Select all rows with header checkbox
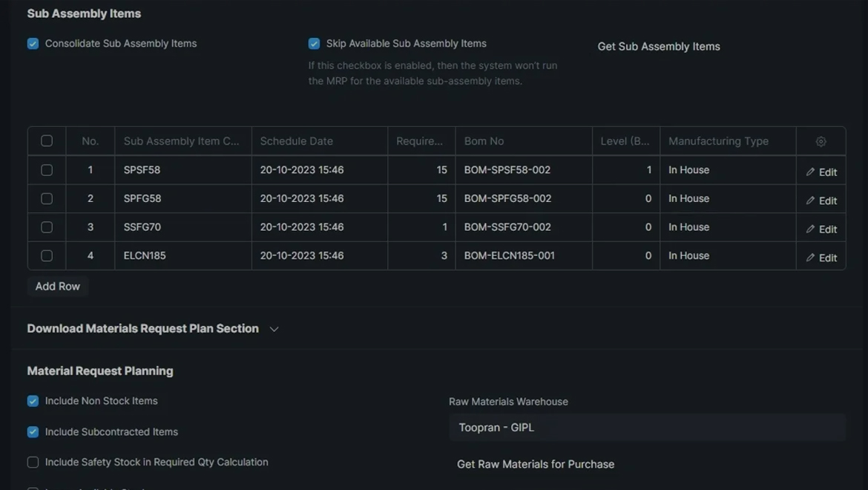 click(x=47, y=141)
